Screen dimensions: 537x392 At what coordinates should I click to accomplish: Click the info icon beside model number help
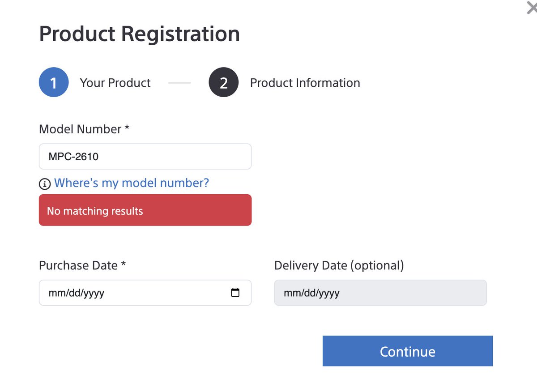click(x=45, y=183)
